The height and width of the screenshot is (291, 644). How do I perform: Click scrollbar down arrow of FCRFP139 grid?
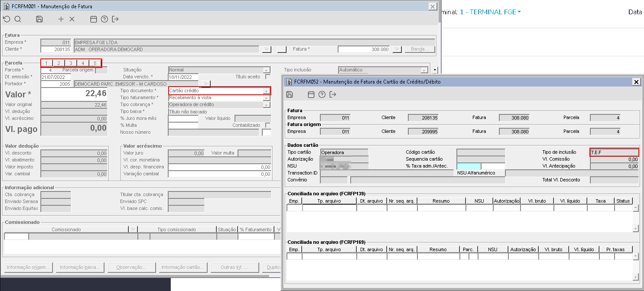coord(636,228)
